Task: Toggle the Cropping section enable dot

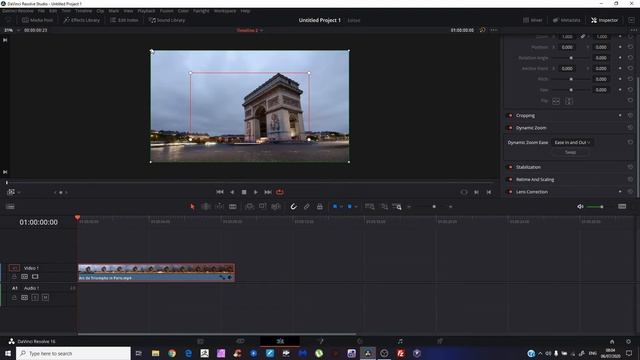Action: click(510, 116)
